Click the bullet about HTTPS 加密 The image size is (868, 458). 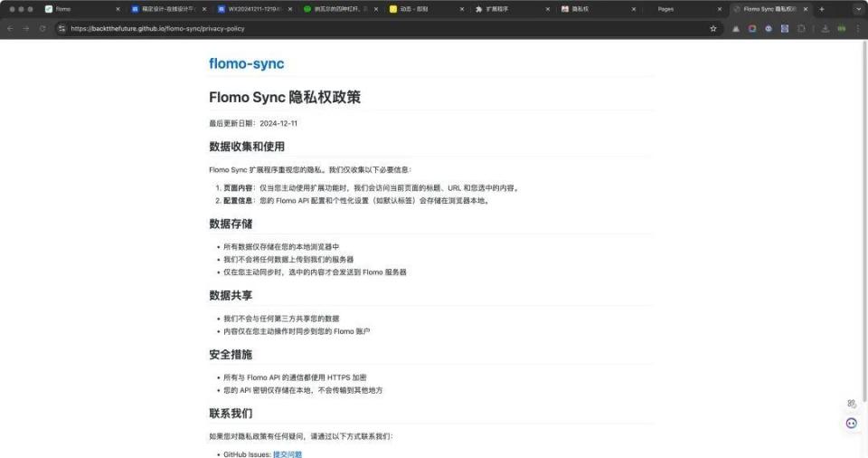295,377
